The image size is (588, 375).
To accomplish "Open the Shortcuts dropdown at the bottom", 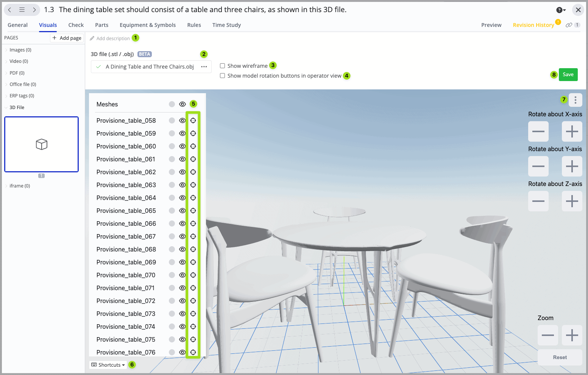I will coord(108,364).
